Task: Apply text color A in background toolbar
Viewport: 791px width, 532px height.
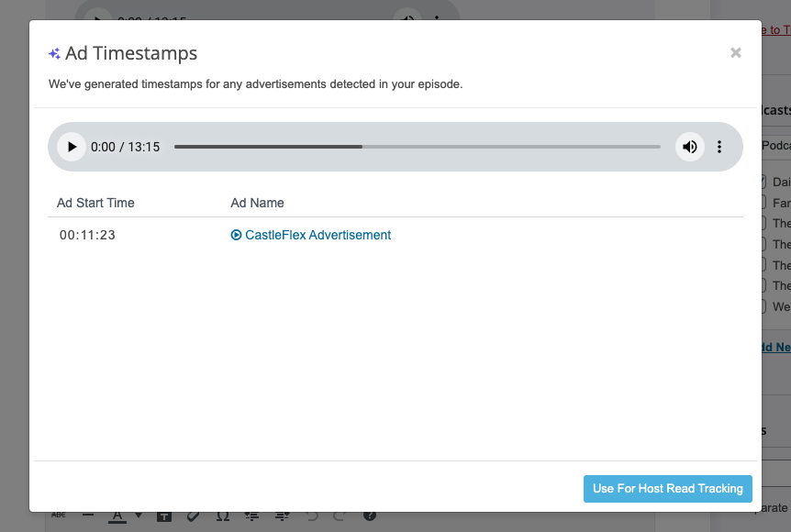Action: (117, 516)
